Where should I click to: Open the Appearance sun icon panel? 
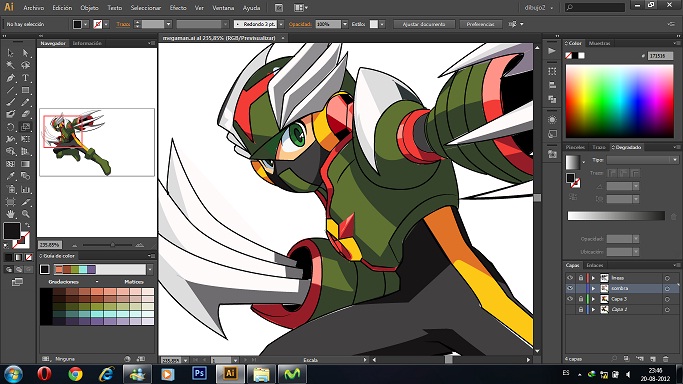pos(552,120)
